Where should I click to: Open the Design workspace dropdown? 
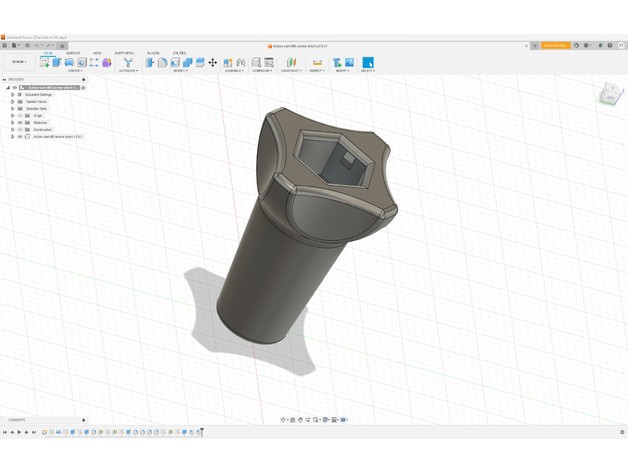(20, 62)
